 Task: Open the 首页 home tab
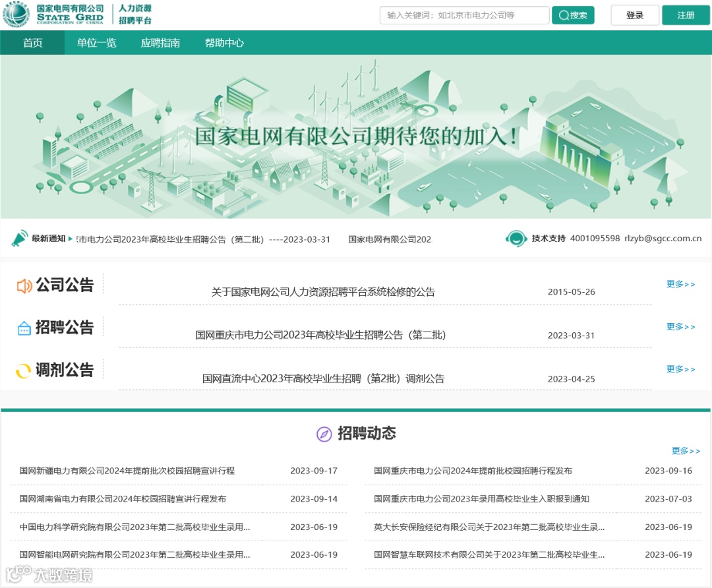coord(33,43)
